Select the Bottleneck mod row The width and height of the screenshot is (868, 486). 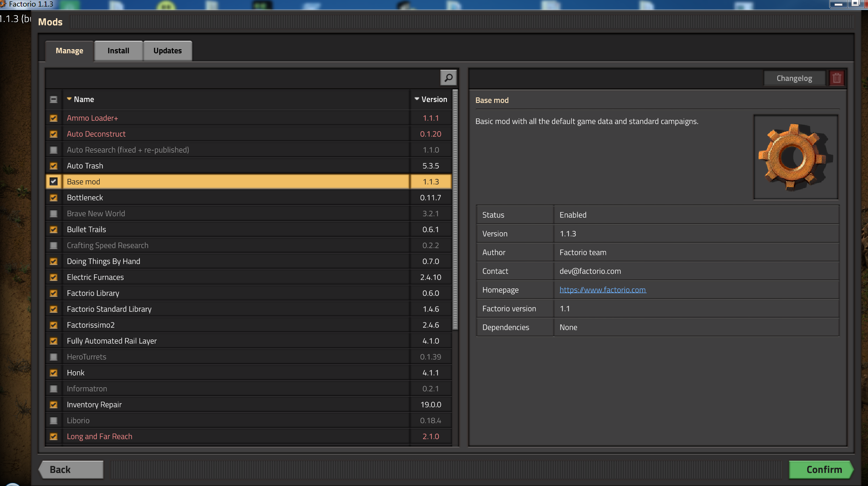(x=236, y=198)
